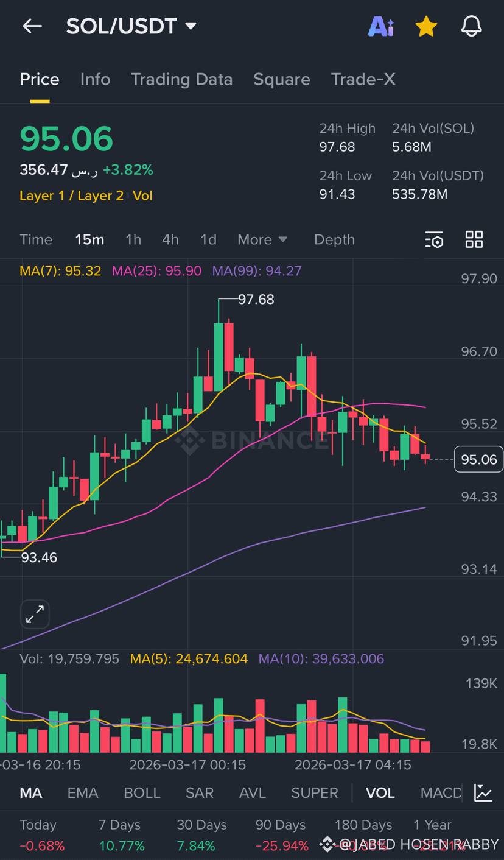504x860 pixels.
Task: Tap the Vol category tag
Action: coord(142,196)
